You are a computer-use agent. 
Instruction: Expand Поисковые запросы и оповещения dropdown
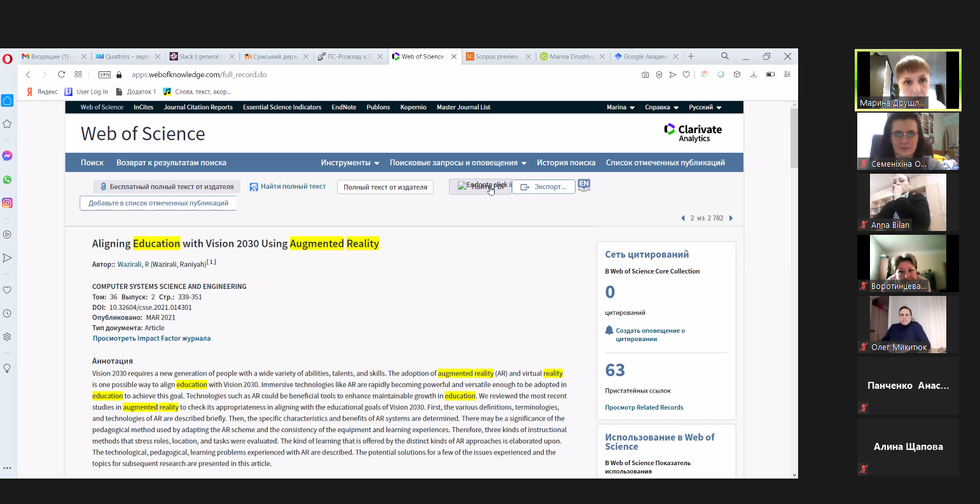[x=458, y=163]
